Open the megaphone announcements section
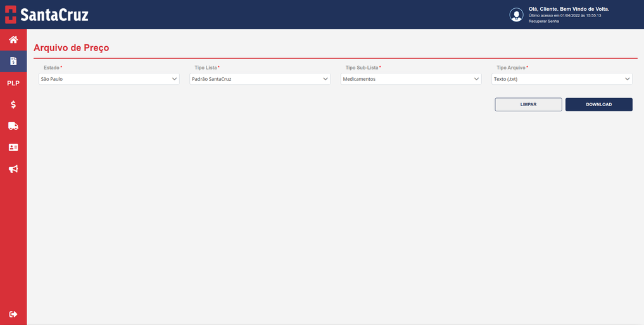Viewport: 644px width, 325px height. pyautogui.click(x=13, y=169)
